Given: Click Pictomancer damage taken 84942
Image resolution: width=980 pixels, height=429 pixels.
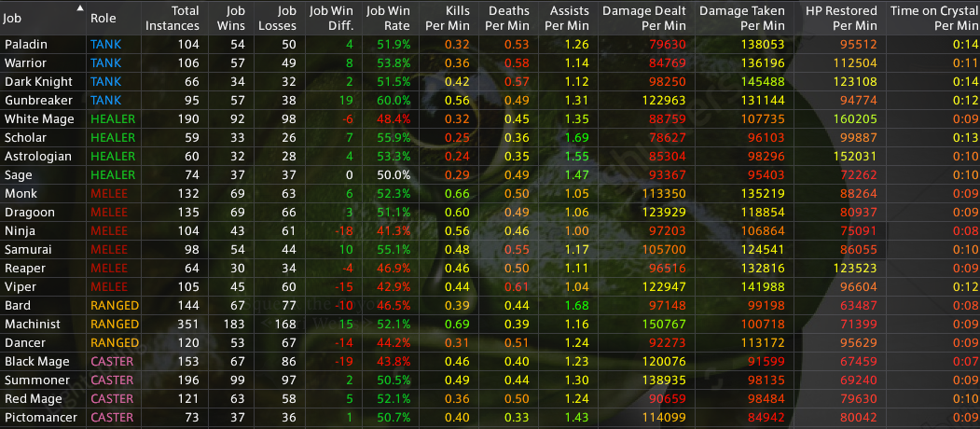Looking at the screenshot, I should [765, 418].
